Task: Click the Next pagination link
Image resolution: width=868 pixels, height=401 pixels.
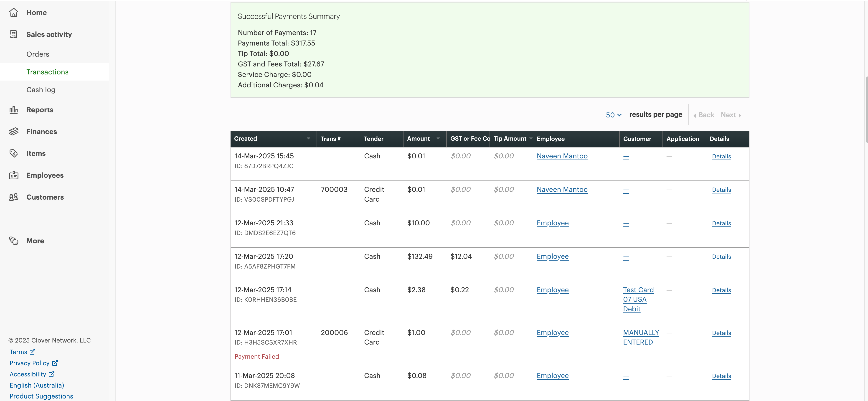Action: (728, 115)
